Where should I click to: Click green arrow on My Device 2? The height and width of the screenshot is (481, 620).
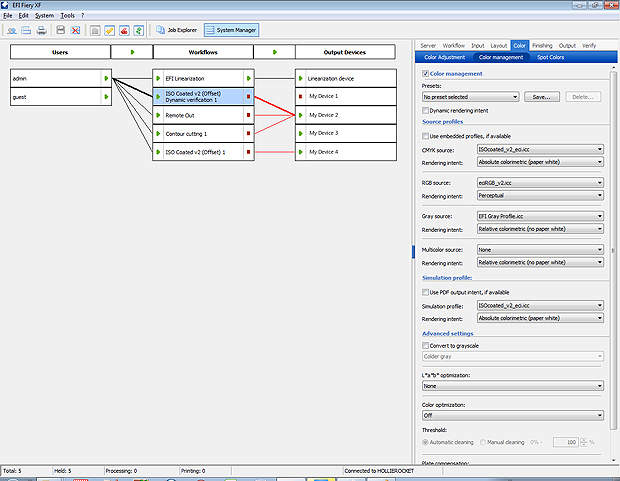[301, 115]
